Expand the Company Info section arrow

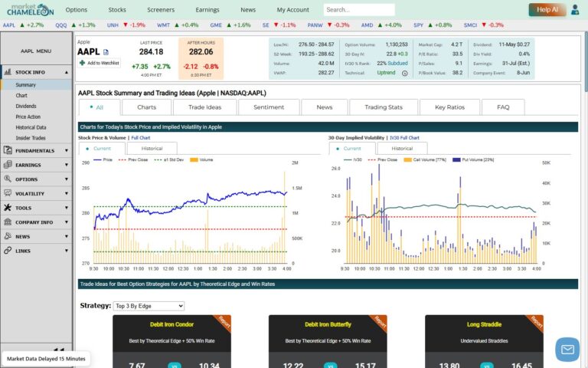67,222
